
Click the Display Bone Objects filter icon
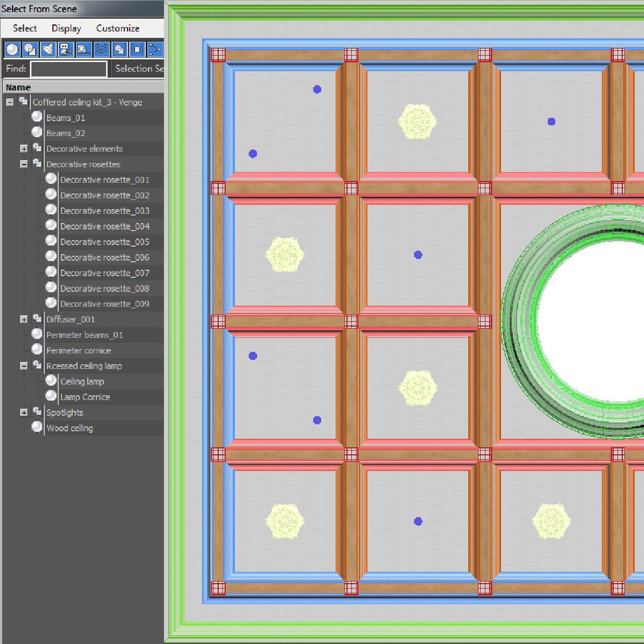click(x=155, y=49)
